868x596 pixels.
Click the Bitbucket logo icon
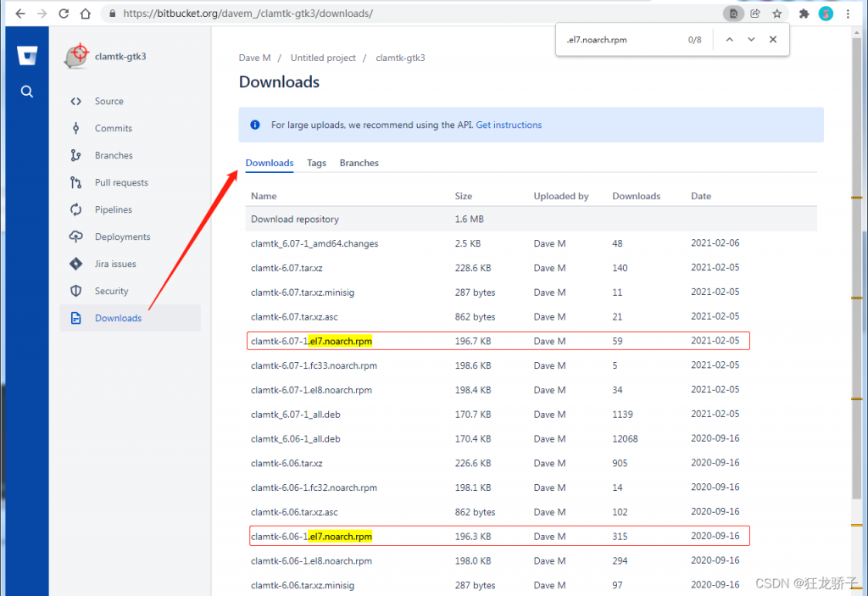pyautogui.click(x=27, y=56)
